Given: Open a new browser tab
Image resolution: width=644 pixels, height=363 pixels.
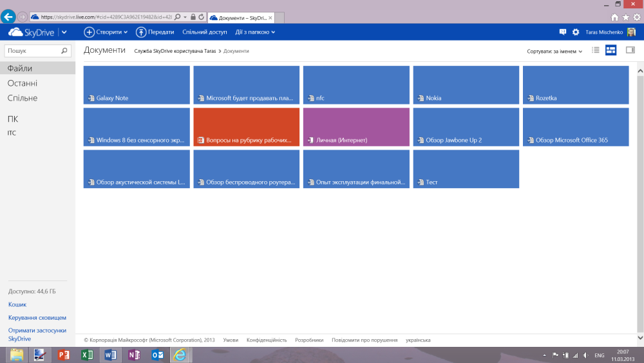Looking at the screenshot, I should [279, 17].
